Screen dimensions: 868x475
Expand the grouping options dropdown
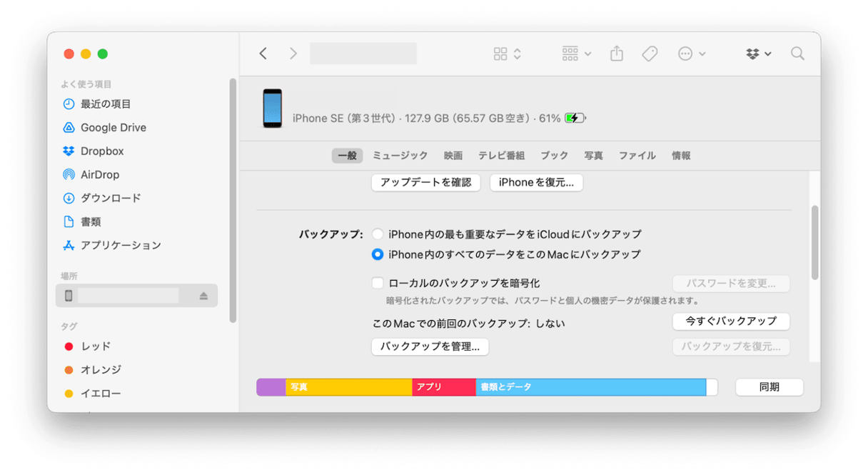pyautogui.click(x=587, y=53)
